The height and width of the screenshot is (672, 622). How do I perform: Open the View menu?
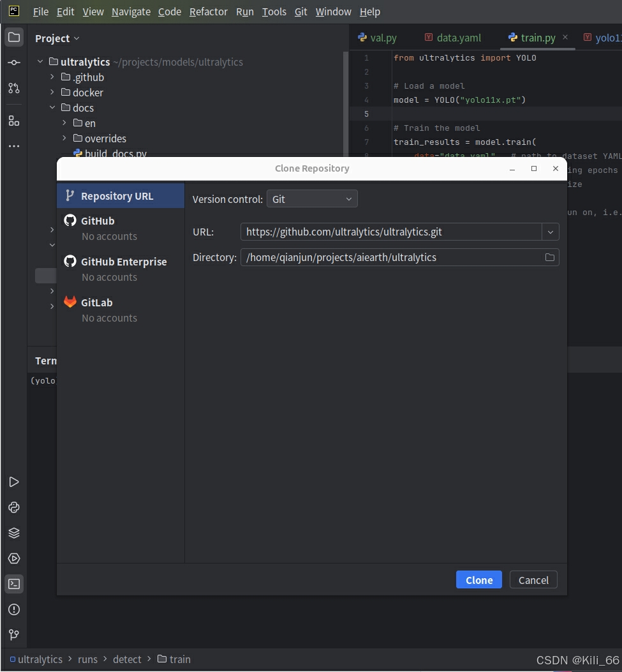(x=93, y=11)
